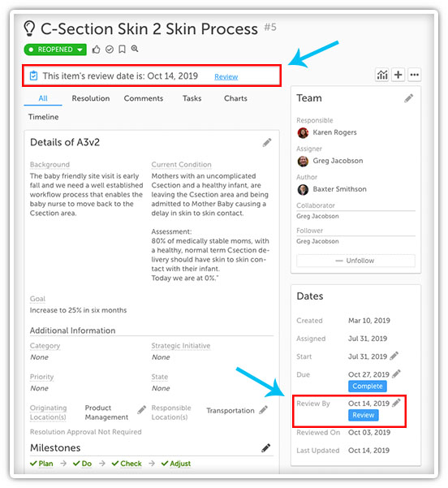This screenshot has width=448, height=488.
Task: Click the blue Complete button
Action: click(x=368, y=387)
